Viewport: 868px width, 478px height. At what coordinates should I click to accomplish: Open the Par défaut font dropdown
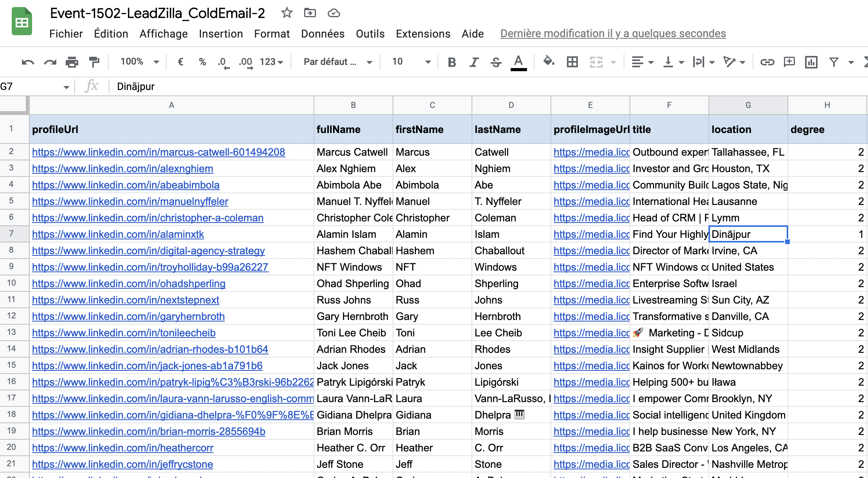(337, 62)
